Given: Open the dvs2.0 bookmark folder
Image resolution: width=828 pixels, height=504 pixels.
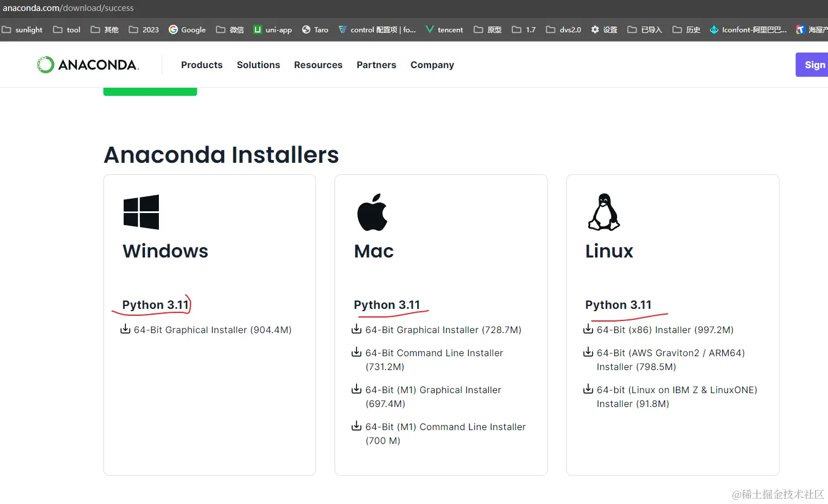Looking at the screenshot, I should click(x=563, y=29).
